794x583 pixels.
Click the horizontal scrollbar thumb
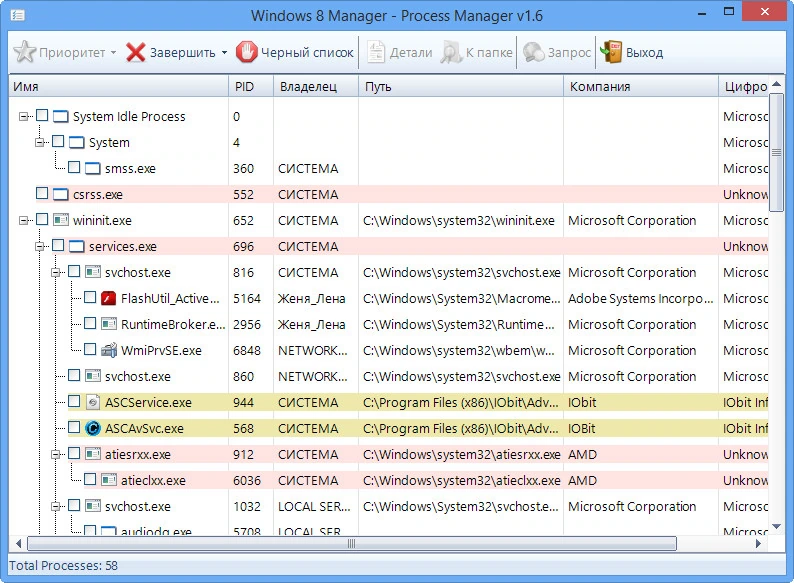pyautogui.click(x=352, y=543)
